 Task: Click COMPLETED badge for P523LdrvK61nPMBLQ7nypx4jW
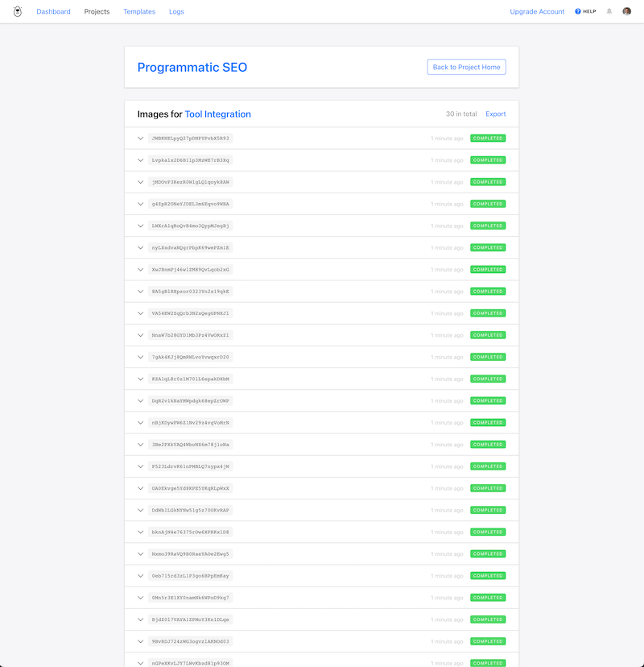(488, 466)
